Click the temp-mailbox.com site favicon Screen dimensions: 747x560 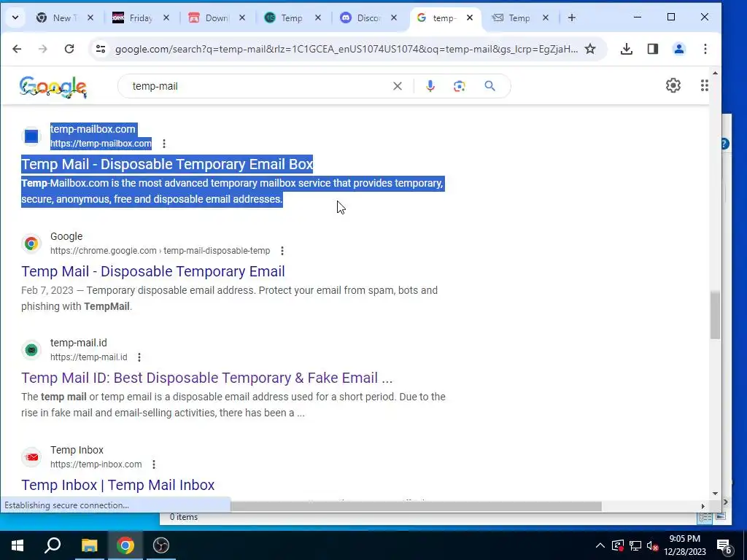click(31, 136)
